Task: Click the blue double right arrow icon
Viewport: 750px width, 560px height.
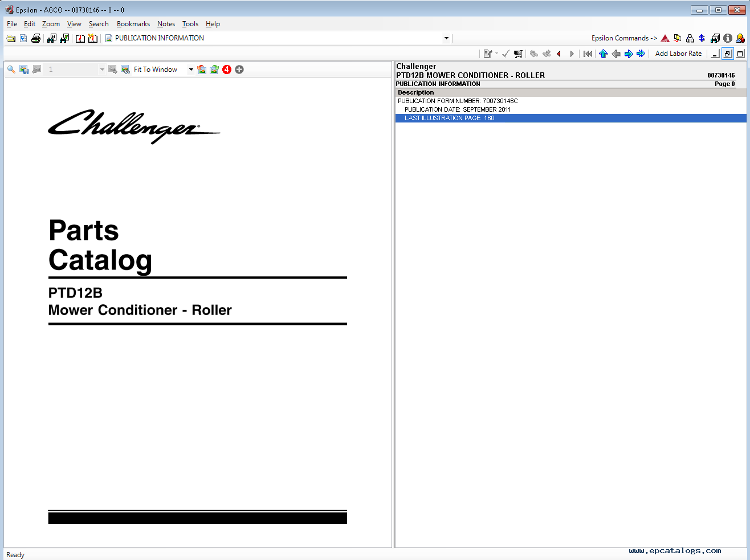Action: (641, 54)
